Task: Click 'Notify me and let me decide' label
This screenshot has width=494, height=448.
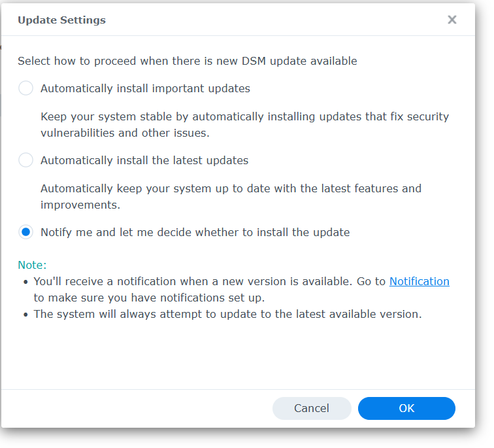Action: pos(195,232)
